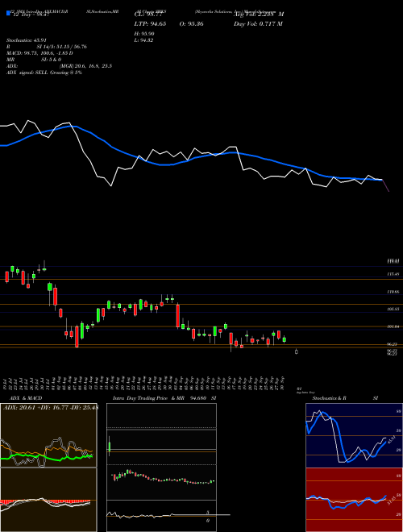Click the SI 14/3: 51.15 / 56.76 line
The width and height of the screenshot is (403, 532).
pyautogui.click(x=62, y=47)
